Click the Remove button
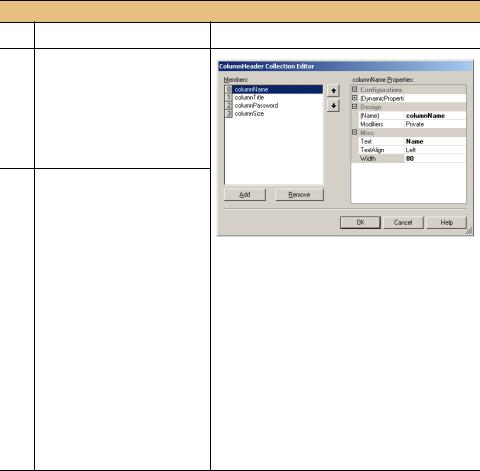Image resolution: width=480 pixels, height=471 pixels. (x=299, y=195)
